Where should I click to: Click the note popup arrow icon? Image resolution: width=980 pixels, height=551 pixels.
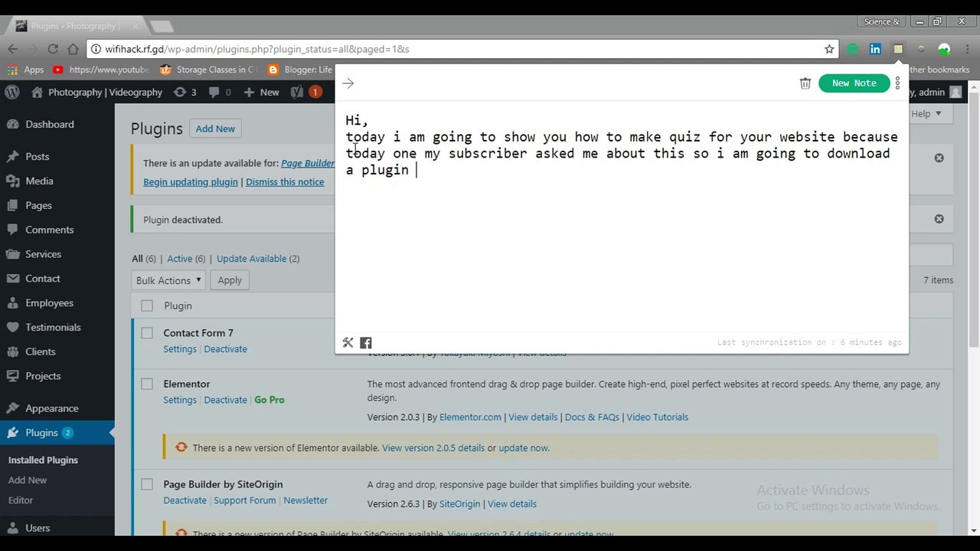click(348, 83)
